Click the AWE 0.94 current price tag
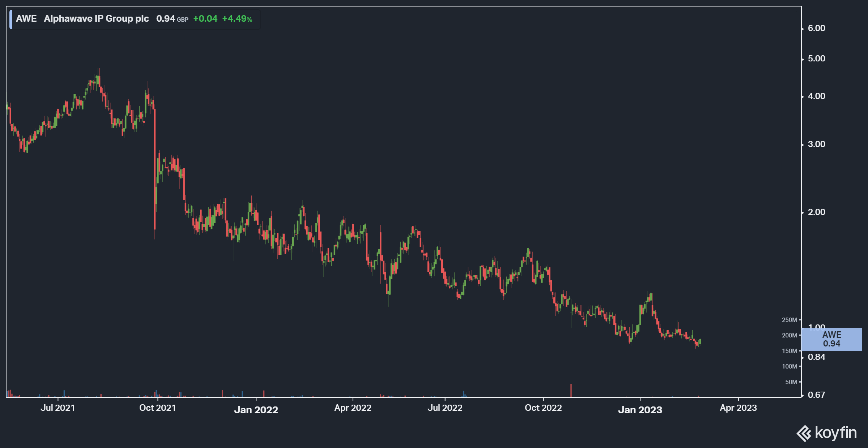 click(x=831, y=339)
